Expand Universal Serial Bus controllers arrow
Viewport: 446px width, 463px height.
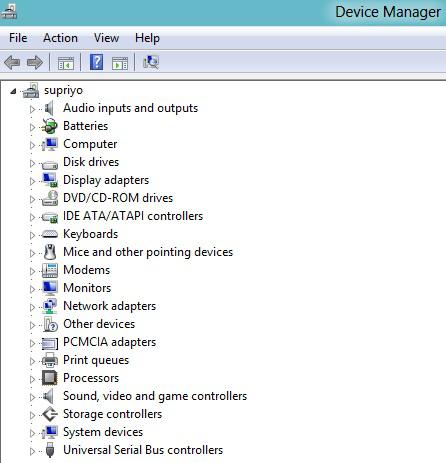pyautogui.click(x=32, y=451)
